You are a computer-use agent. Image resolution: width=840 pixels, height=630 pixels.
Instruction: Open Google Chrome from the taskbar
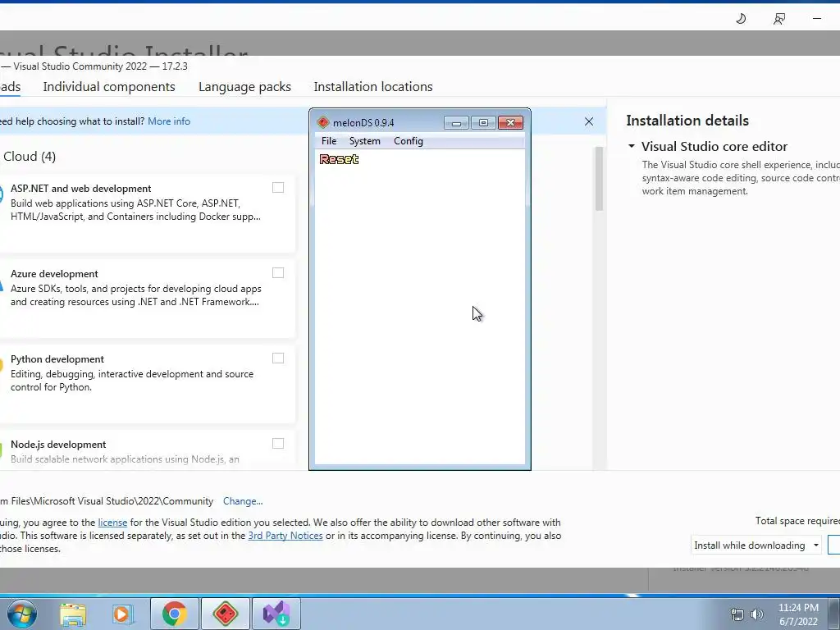(174, 614)
